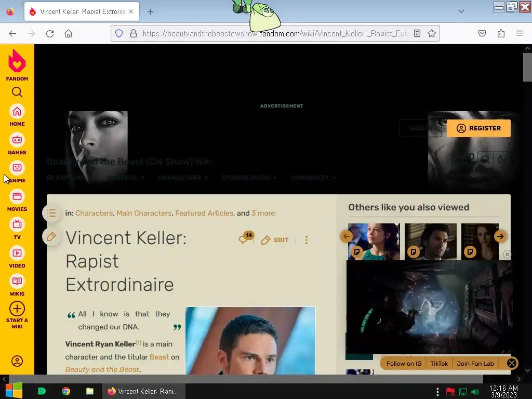
Task: Click TikTok link
Action: coord(439,363)
